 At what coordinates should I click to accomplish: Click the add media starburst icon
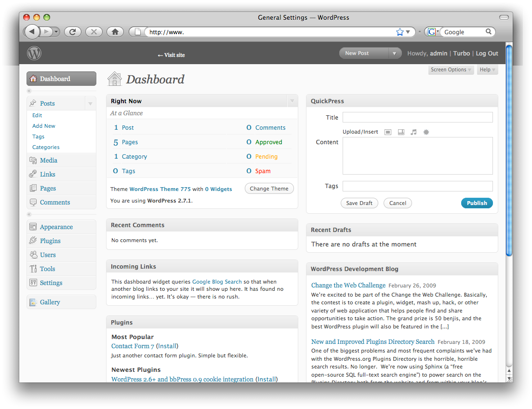(x=426, y=132)
